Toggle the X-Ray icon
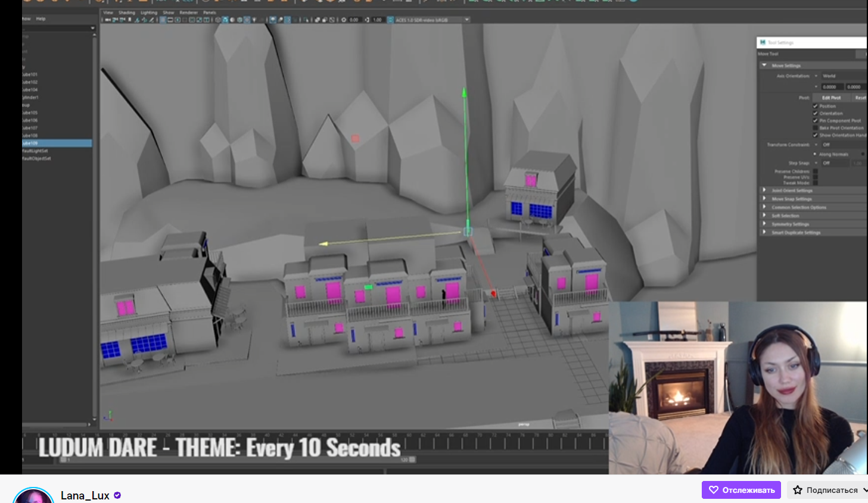The image size is (868, 503). coord(317,20)
